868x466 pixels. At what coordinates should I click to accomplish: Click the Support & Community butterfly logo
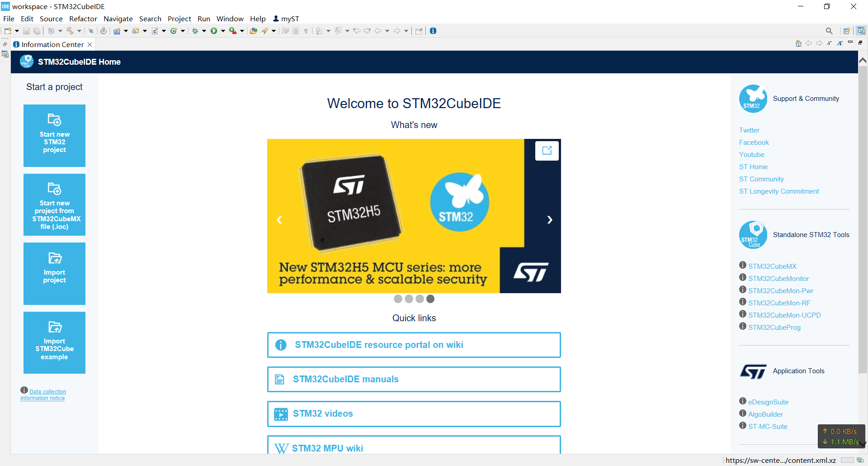click(753, 99)
